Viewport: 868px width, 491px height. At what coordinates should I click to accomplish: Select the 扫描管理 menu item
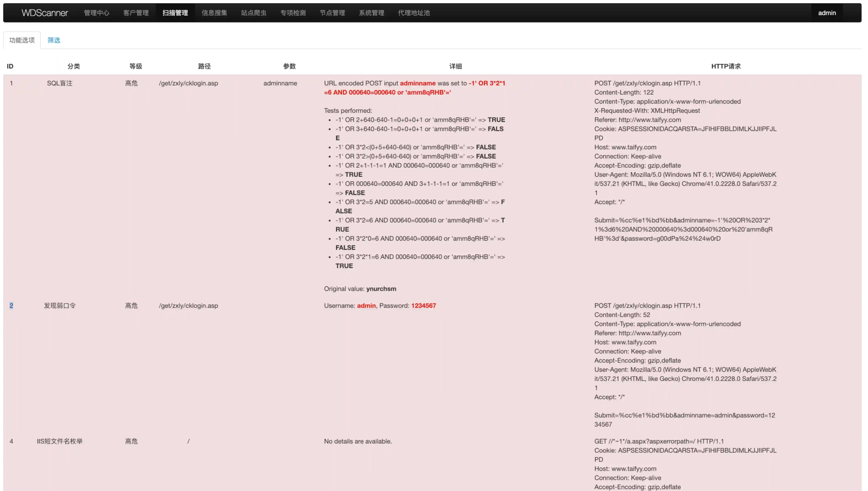click(175, 13)
